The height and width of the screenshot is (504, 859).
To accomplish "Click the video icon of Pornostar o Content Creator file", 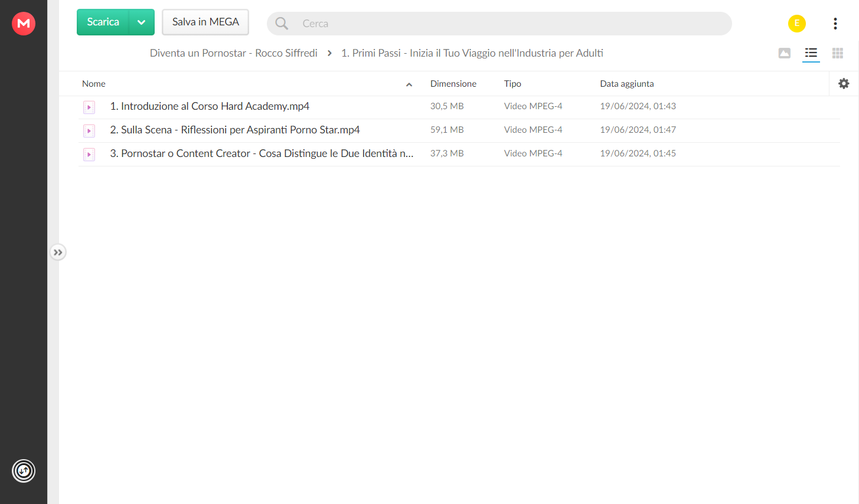I will point(89,155).
